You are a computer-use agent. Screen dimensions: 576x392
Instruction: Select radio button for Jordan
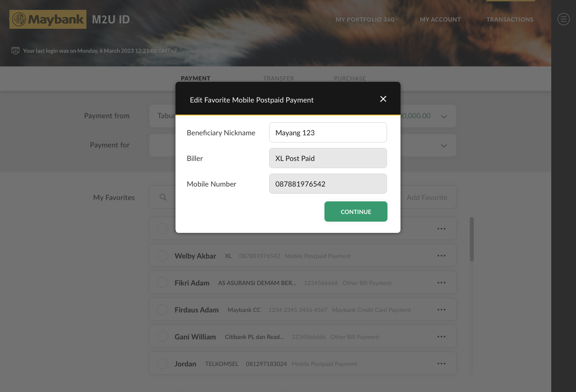coord(162,364)
